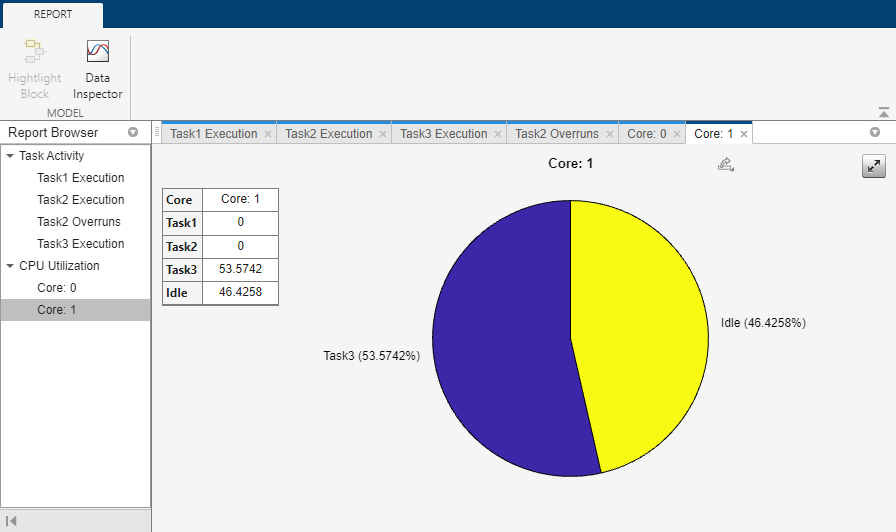Open the Data Inspector
Screen dimensions: 896x532
click(x=97, y=68)
